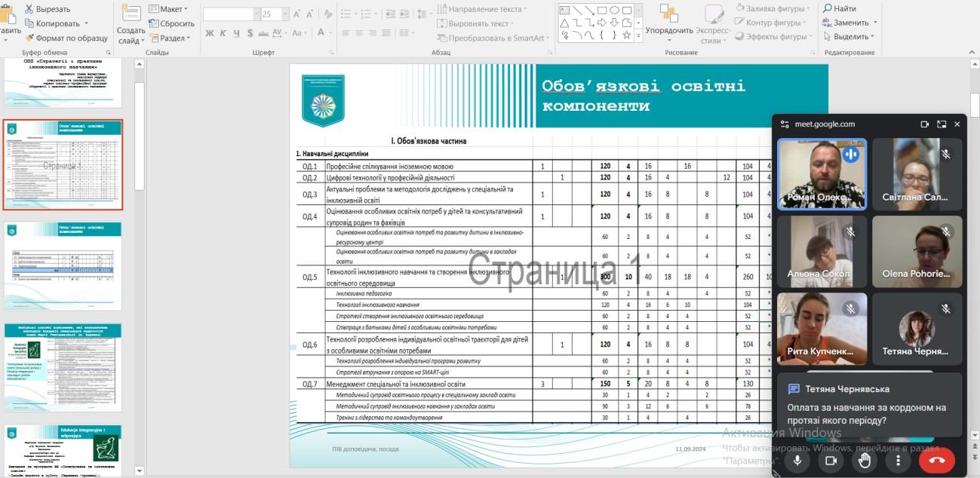Raise hand in Google Meet
Viewport: 980px width, 478px height.
coord(864,459)
